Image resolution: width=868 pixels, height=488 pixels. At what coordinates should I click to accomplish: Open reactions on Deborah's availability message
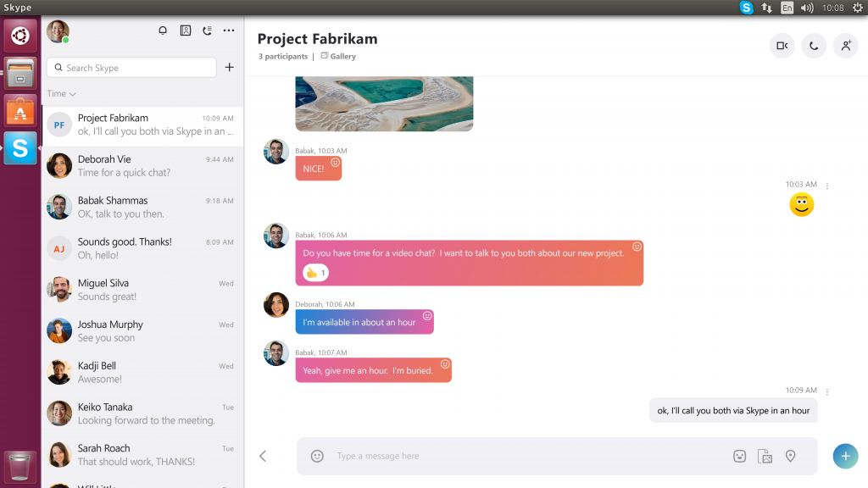[428, 315]
